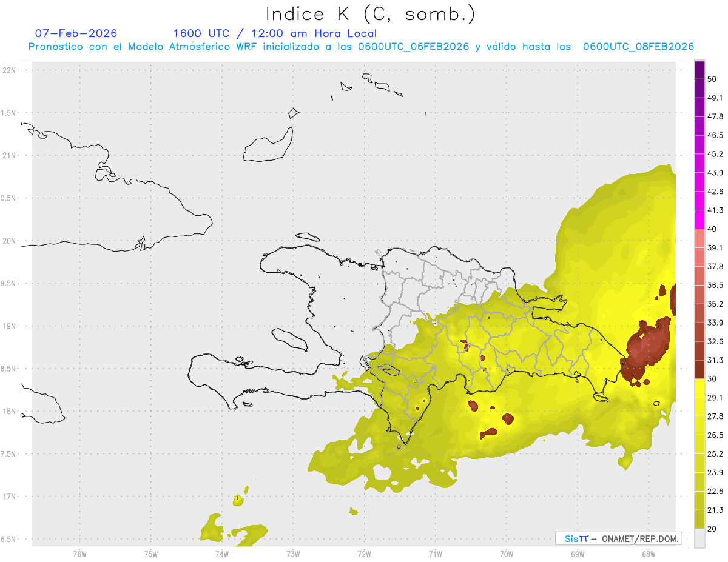Click the large dark-red K-index area near 68W
This screenshot has width=728, height=562.
647,350
